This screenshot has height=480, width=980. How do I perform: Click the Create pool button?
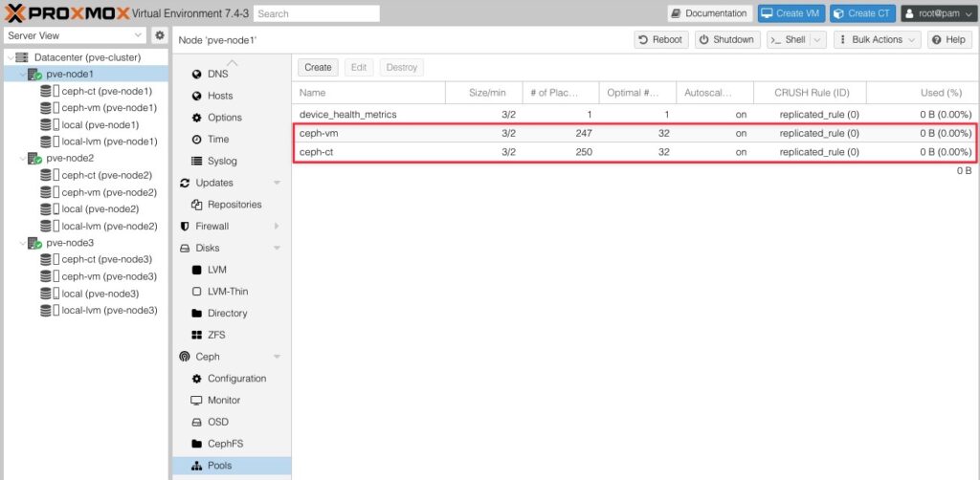[318, 68]
